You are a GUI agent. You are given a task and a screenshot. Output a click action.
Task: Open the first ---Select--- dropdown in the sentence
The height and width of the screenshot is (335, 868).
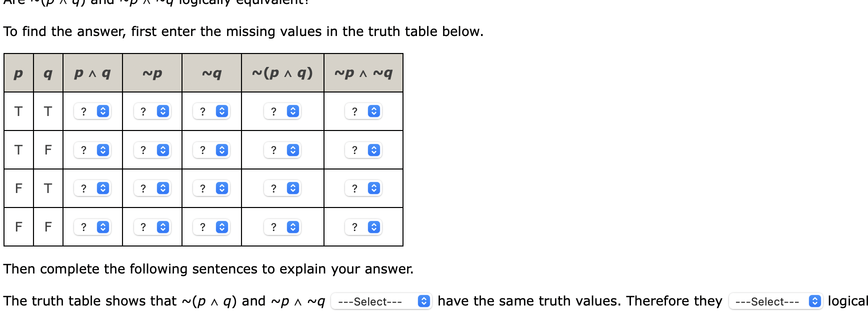pyautogui.click(x=382, y=301)
